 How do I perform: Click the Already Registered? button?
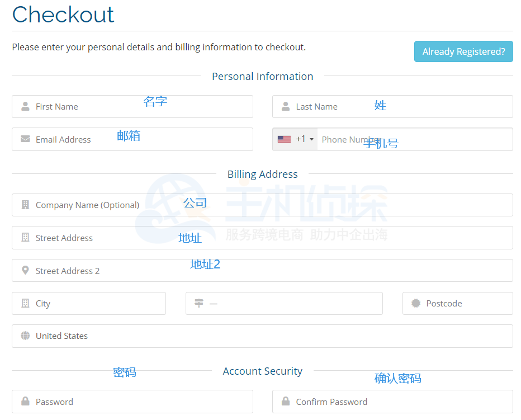tap(463, 51)
